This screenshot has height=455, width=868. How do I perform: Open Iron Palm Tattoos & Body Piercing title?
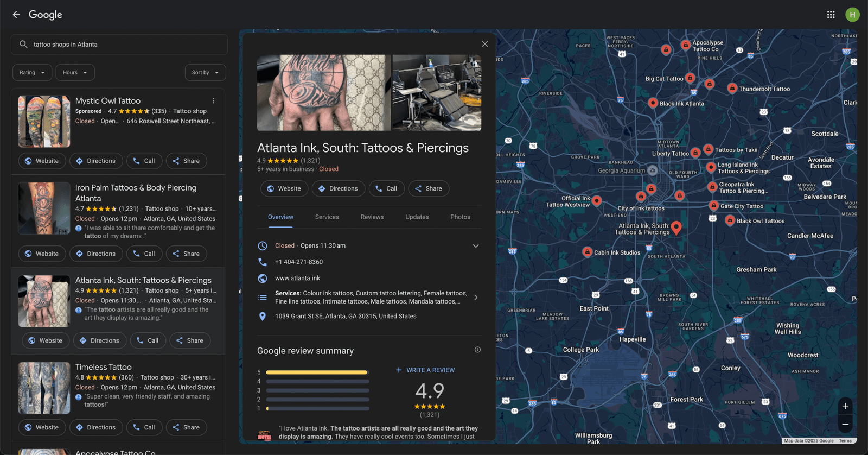[x=136, y=193]
